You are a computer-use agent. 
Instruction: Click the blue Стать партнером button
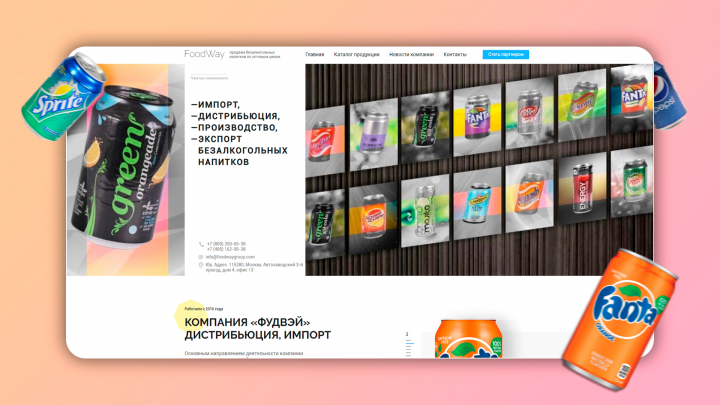coord(506,54)
